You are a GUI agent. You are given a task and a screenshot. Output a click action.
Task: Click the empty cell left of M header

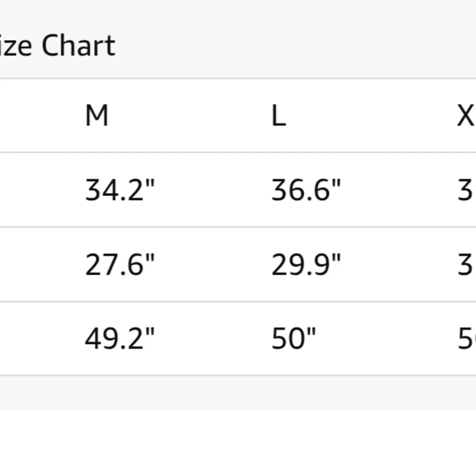33,116
